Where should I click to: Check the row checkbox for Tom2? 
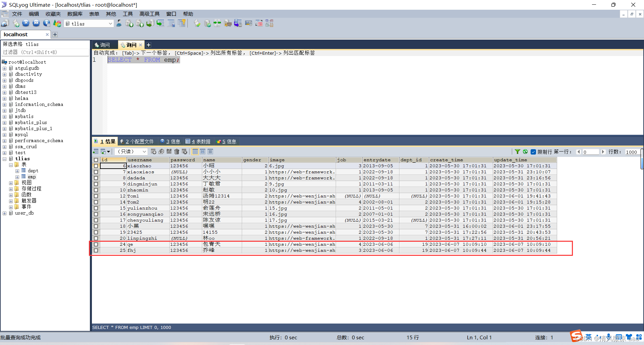click(96, 202)
